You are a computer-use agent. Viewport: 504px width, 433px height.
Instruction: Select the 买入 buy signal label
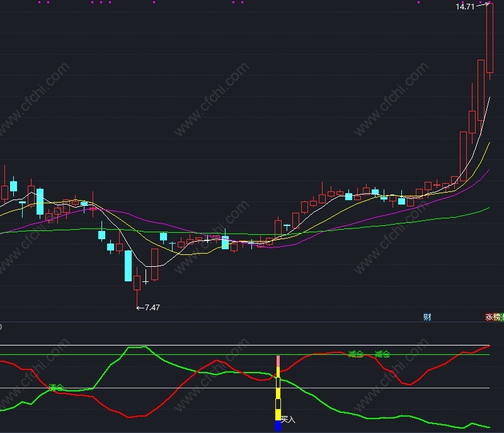(288, 420)
